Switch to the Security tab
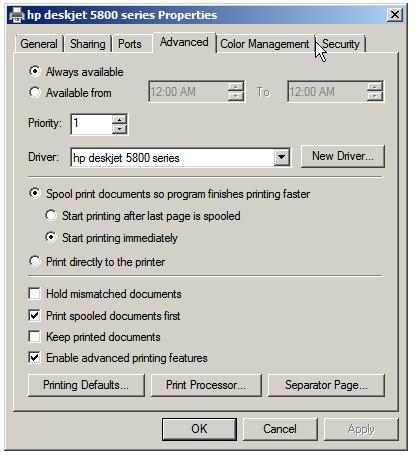Viewport: 415px width, 459px height. tap(341, 44)
